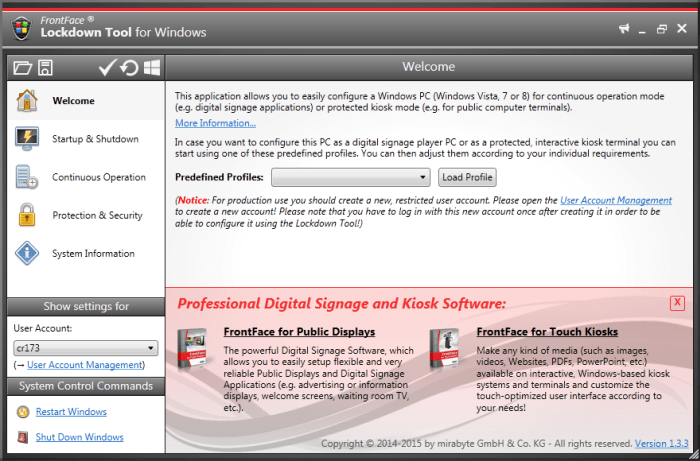This screenshot has height=461, width=700.
Task: Open the Predefined Profiles dropdown
Action: (350, 177)
